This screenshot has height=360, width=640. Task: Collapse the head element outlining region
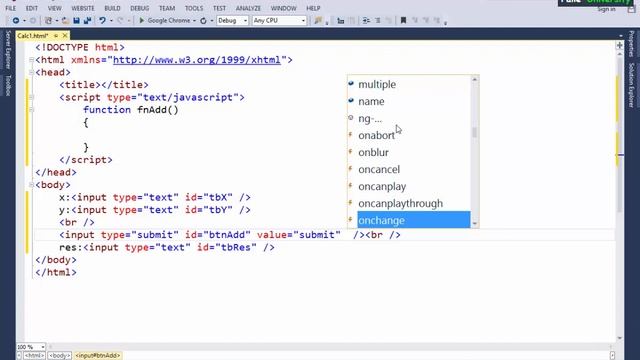click(31, 73)
